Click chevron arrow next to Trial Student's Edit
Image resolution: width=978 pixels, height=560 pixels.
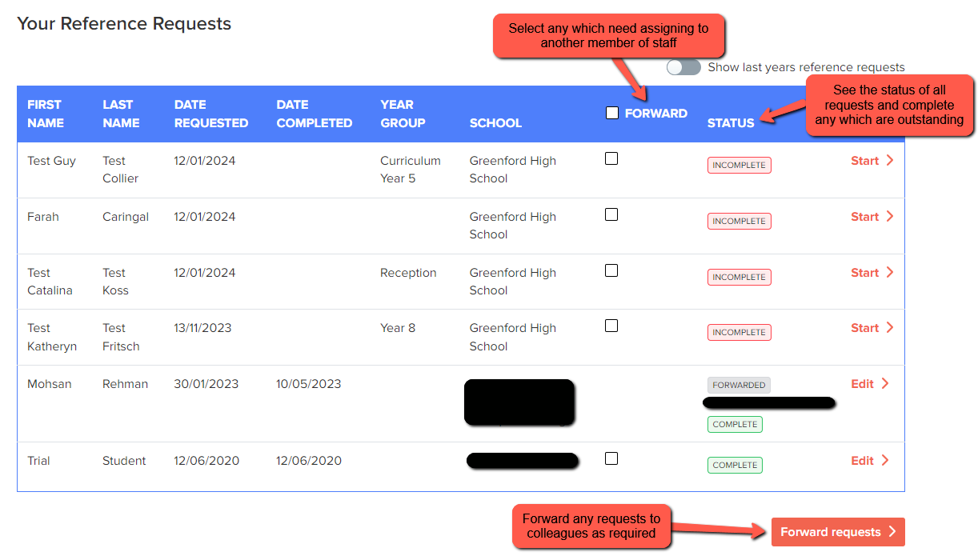(885, 461)
